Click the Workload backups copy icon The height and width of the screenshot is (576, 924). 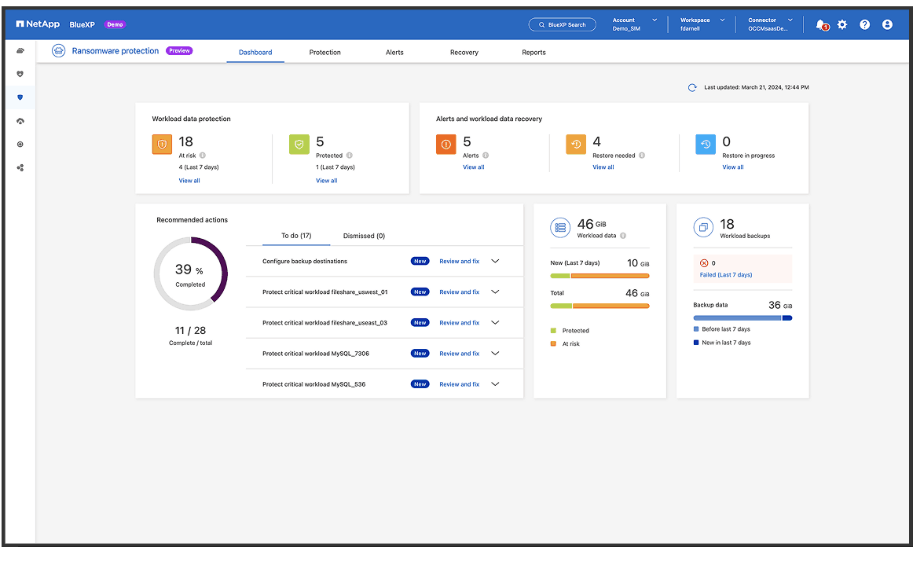[x=704, y=228]
